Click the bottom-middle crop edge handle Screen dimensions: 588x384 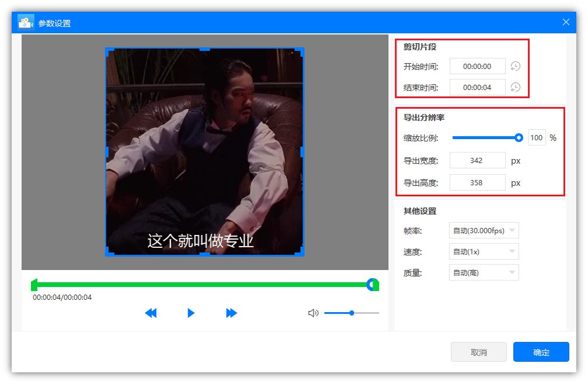point(205,254)
